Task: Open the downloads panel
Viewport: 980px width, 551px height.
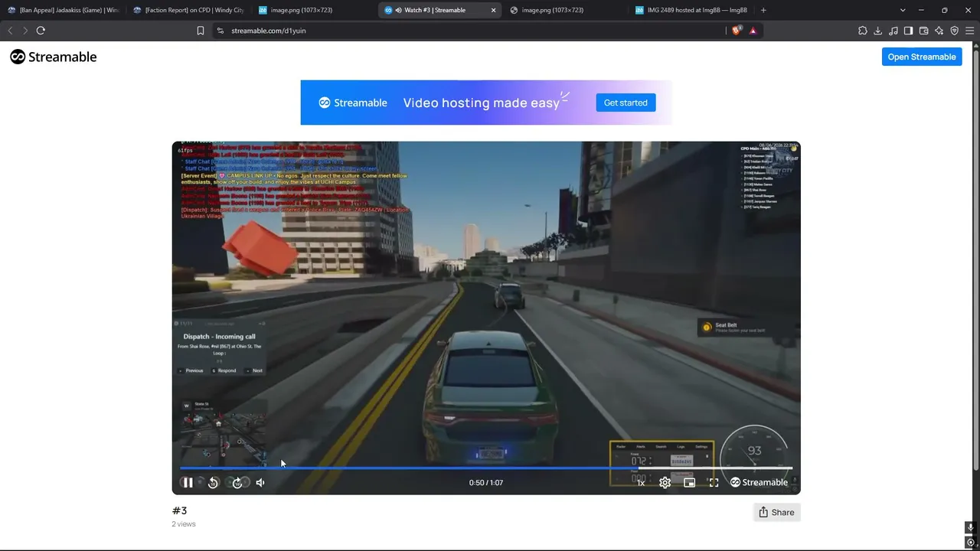Action: tap(878, 31)
